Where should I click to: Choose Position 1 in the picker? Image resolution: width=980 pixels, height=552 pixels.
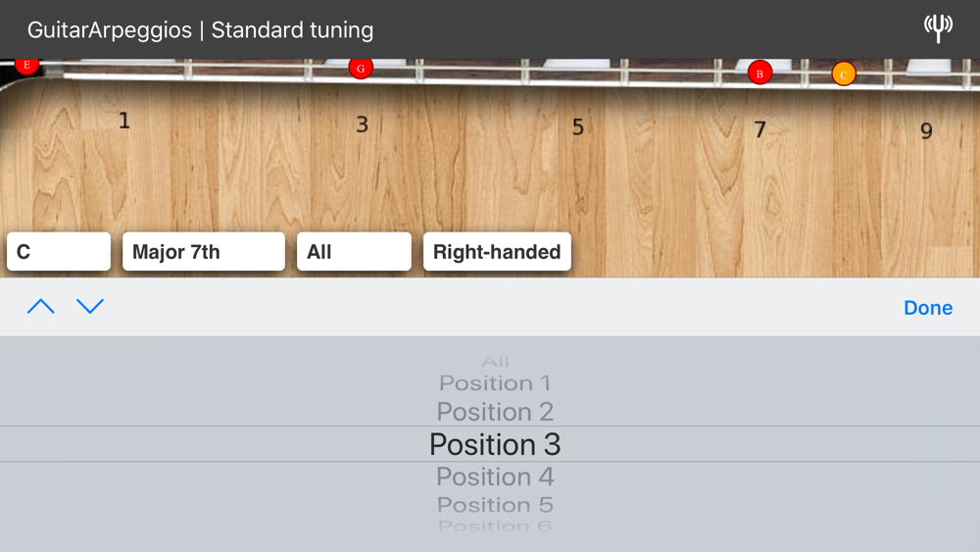click(495, 382)
